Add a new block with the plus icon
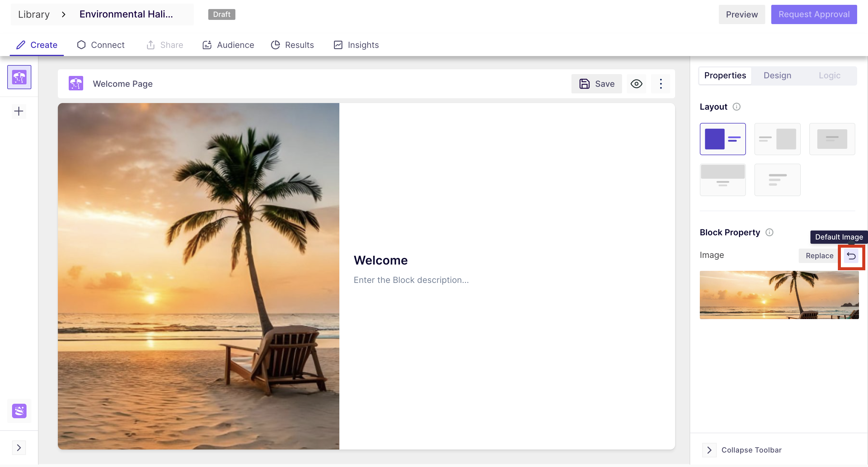Image resolution: width=868 pixels, height=467 pixels. click(x=19, y=111)
